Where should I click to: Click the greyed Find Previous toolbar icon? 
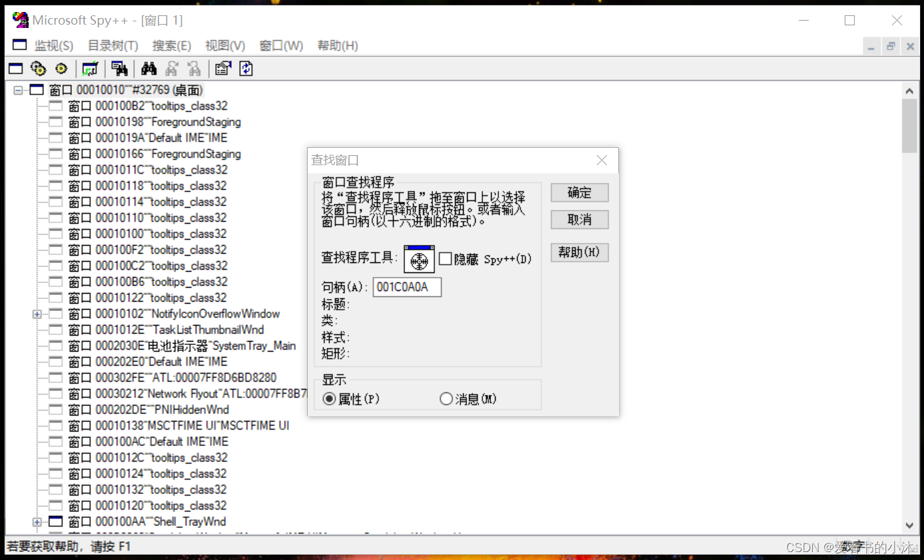pyautogui.click(x=194, y=69)
